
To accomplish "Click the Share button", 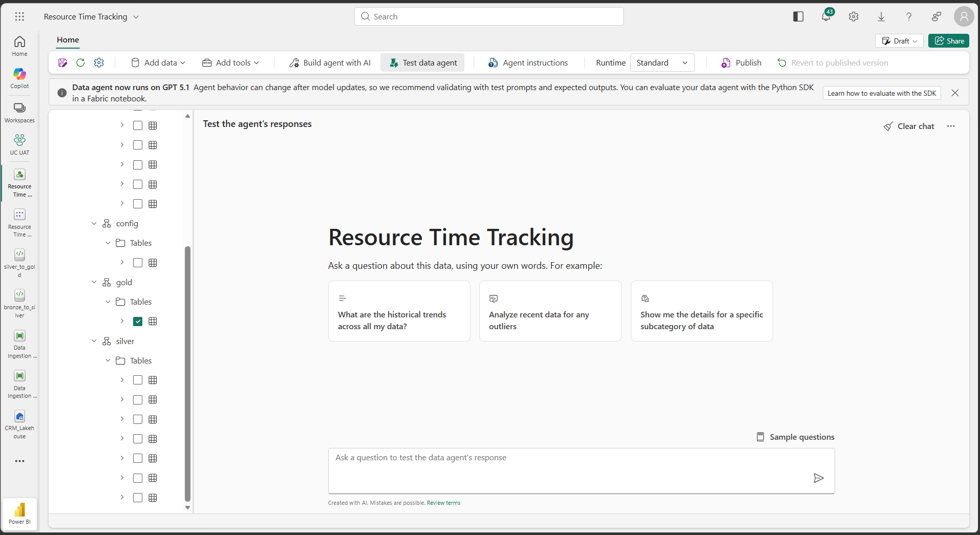I will (x=949, y=41).
